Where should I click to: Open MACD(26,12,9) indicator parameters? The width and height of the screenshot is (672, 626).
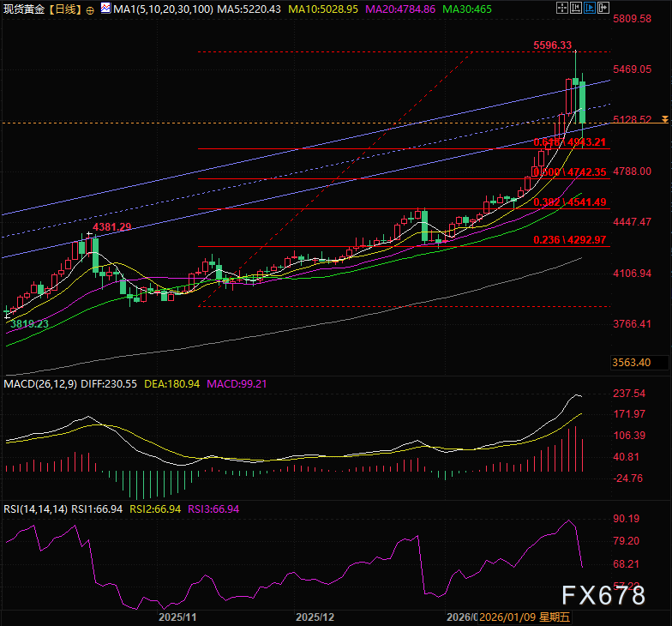point(39,384)
